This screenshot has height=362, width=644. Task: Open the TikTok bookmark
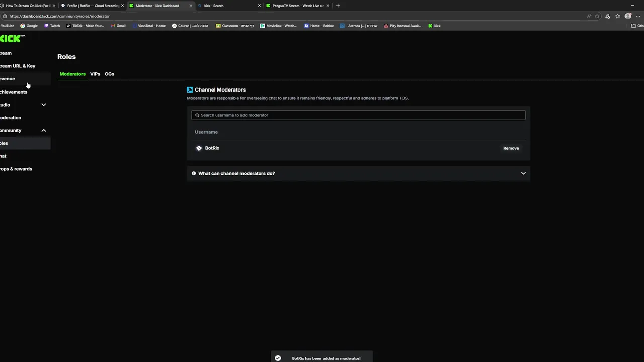click(x=85, y=26)
